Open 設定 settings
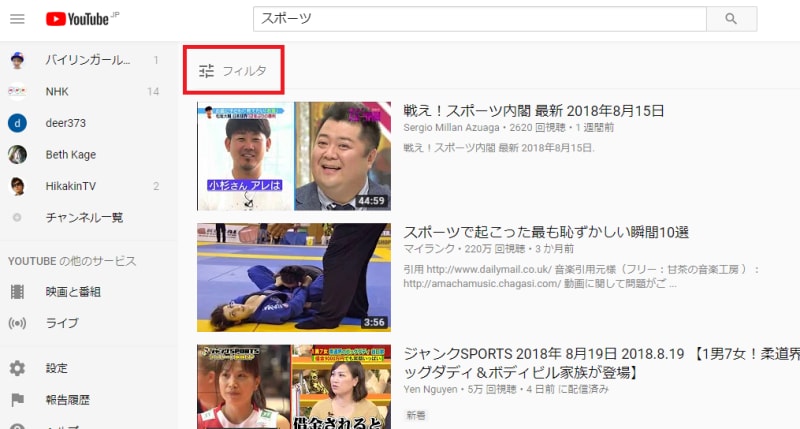Image resolution: width=800 pixels, height=429 pixels. coord(88,368)
